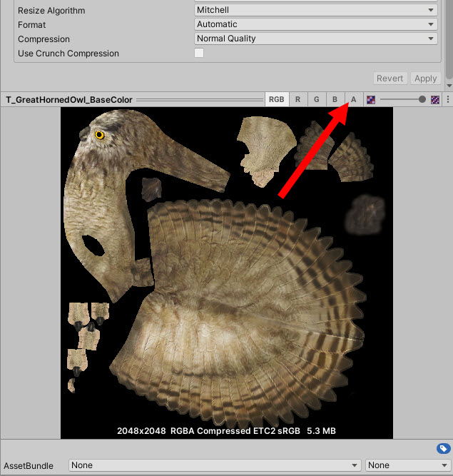Open the AssetBundle name dropdown set to None
The height and width of the screenshot is (476, 453).
[215, 465]
